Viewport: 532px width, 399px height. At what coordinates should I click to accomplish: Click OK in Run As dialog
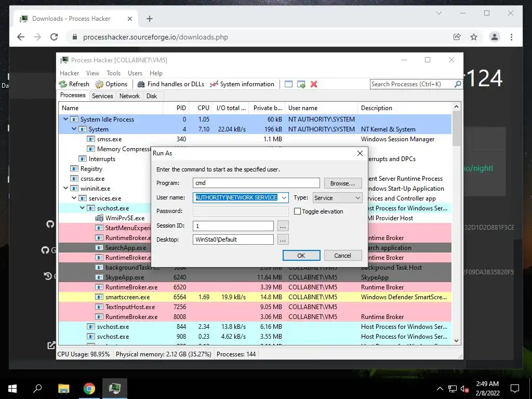pos(301,256)
